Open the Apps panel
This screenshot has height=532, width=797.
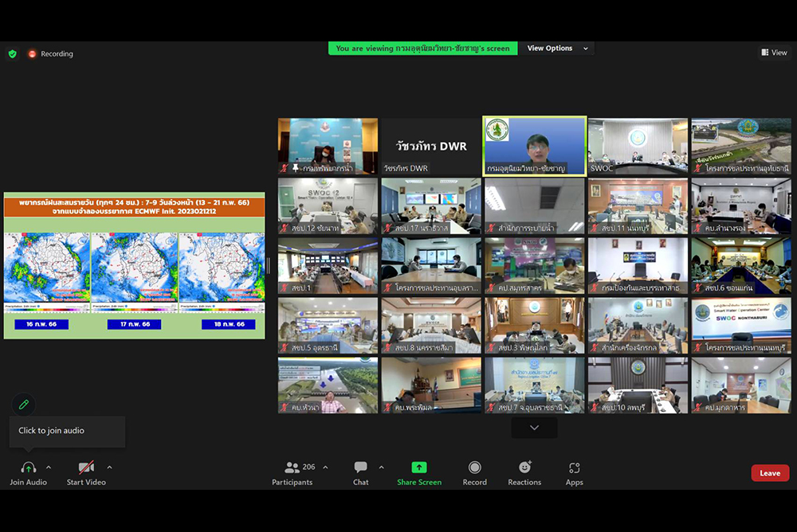tap(575, 473)
